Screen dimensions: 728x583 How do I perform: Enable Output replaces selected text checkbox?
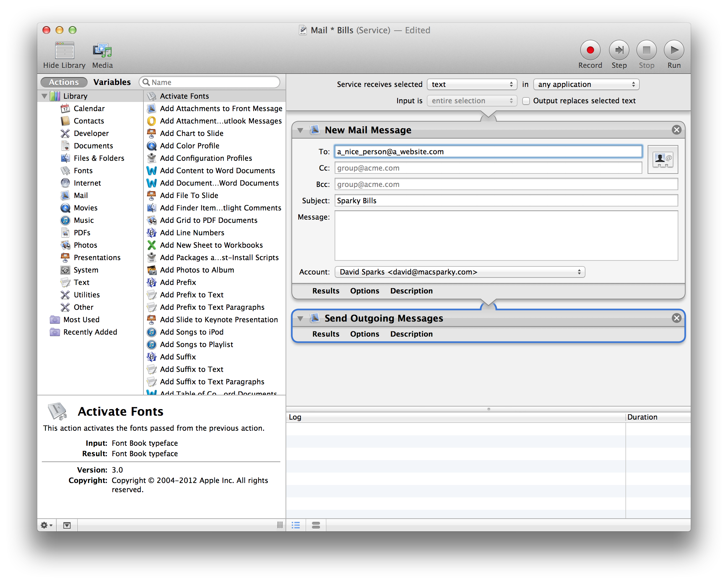click(x=526, y=101)
